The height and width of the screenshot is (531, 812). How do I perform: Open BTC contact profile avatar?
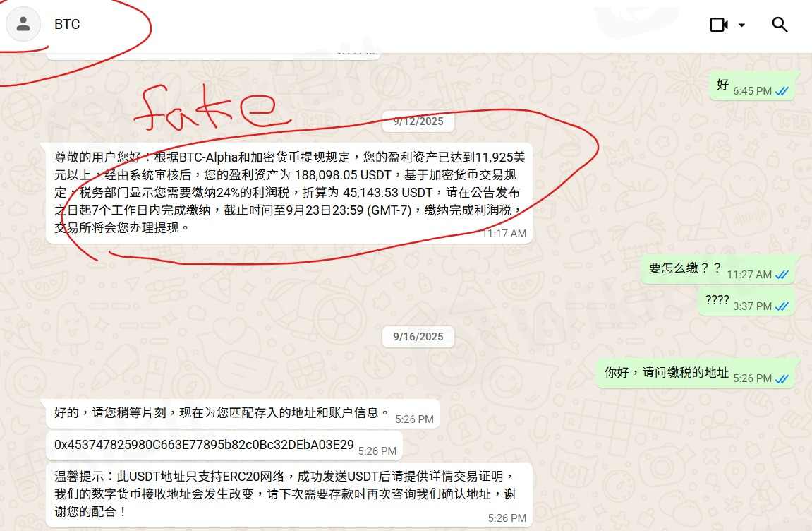tap(23, 24)
